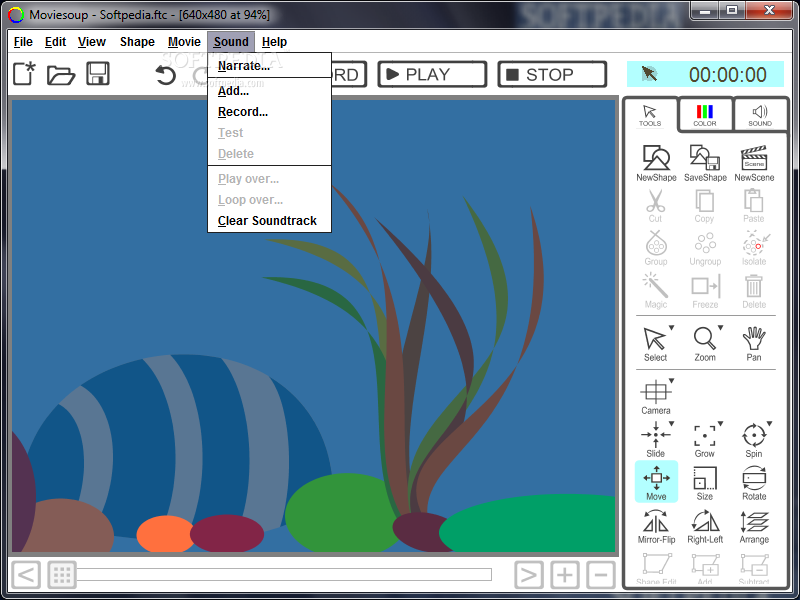
Task: Click the New file toolbar icon
Action: 24,73
